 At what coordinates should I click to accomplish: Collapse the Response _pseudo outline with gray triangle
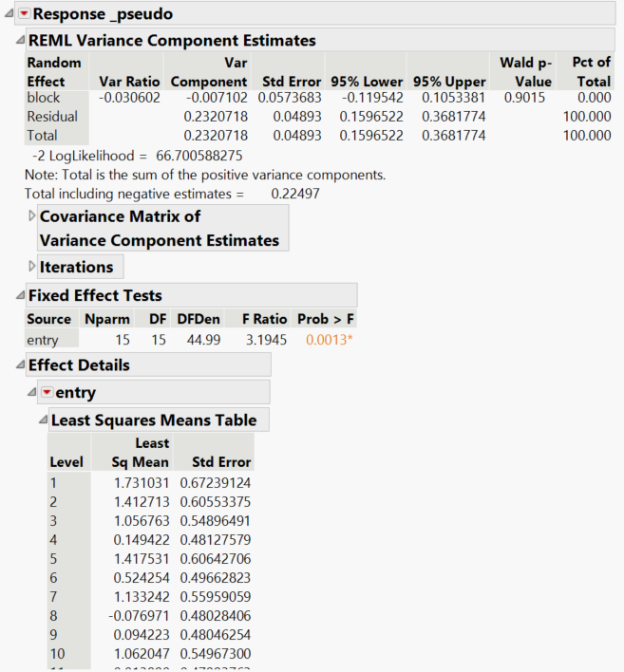coord(9,13)
